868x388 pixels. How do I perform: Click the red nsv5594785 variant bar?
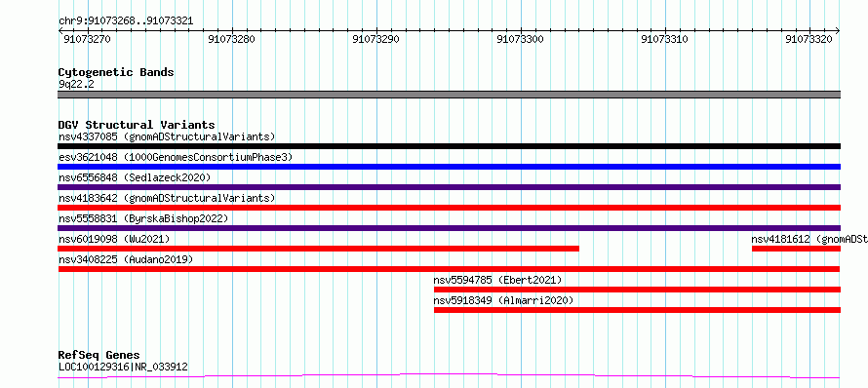[637, 290]
